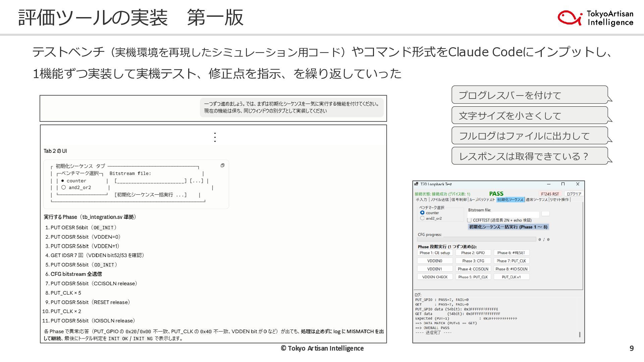Click the slide title "評価ツールの実装 第一版"

131,17
